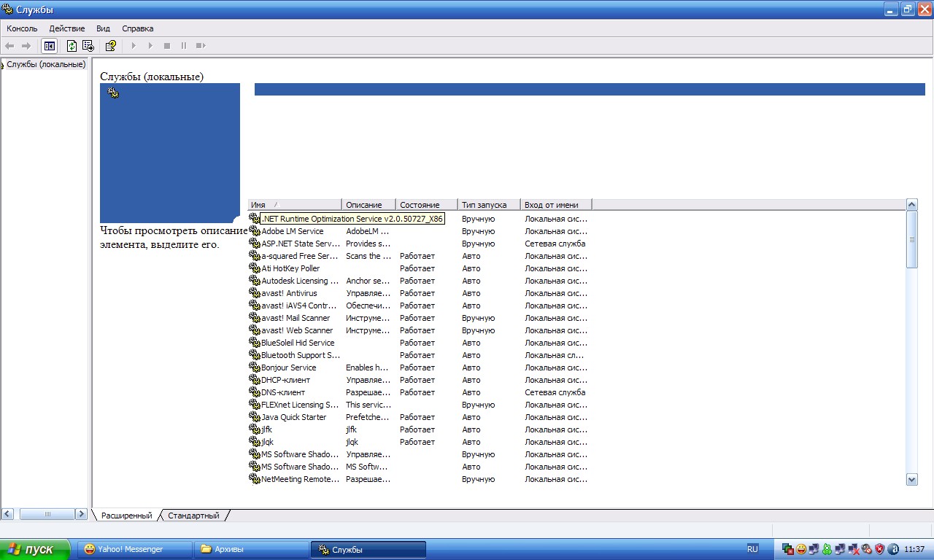934x560 pixels.
Task: Sort by the Тип запуска column header
Action: coord(489,205)
